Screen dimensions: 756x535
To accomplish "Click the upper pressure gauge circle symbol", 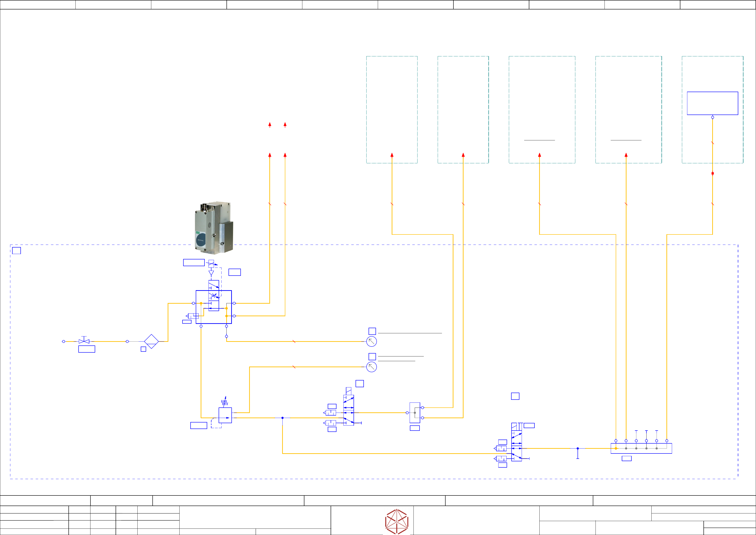I will [x=371, y=342].
